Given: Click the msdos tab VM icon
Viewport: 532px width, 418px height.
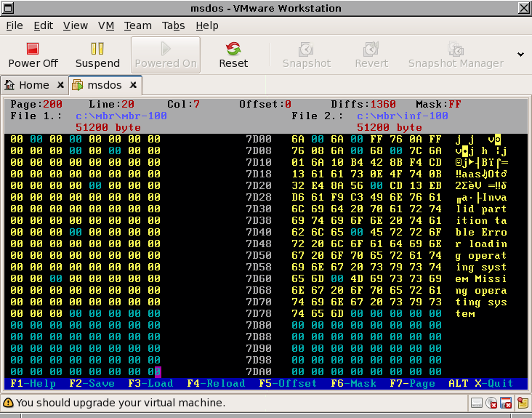Looking at the screenshot, I should pos(77,85).
